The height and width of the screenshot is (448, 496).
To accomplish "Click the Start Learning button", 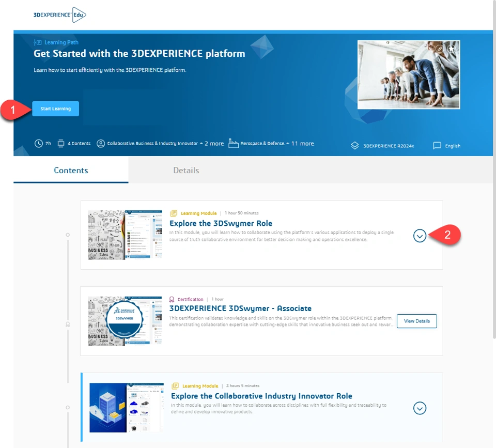I will [56, 109].
